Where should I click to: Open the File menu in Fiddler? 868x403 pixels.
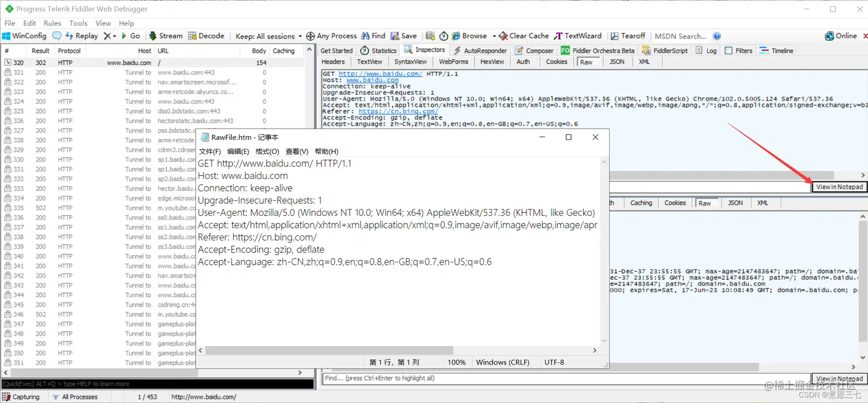tap(10, 23)
